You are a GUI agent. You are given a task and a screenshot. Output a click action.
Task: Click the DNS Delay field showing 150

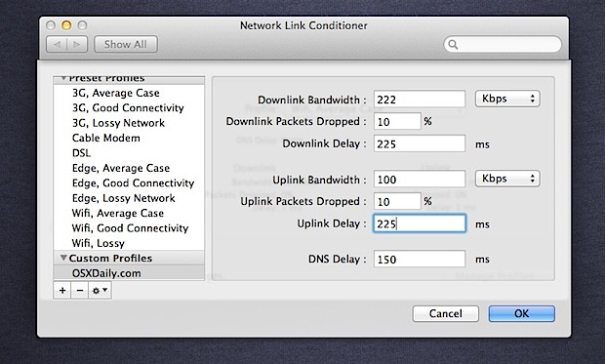coord(420,259)
